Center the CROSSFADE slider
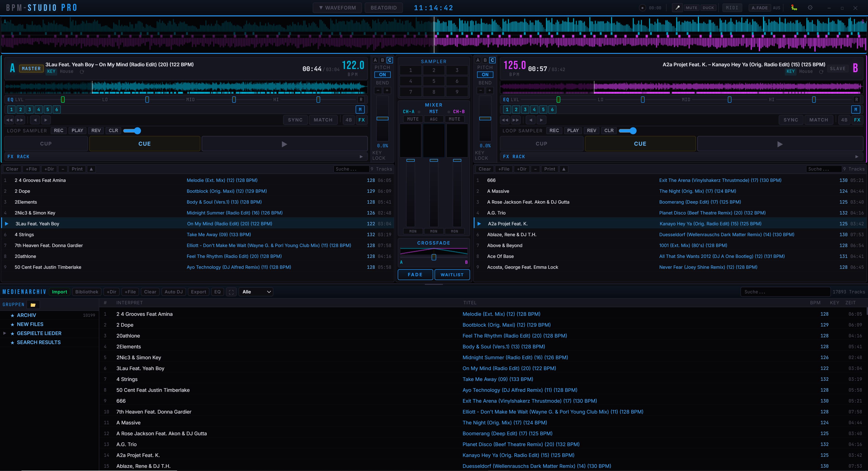 point(434,257)
